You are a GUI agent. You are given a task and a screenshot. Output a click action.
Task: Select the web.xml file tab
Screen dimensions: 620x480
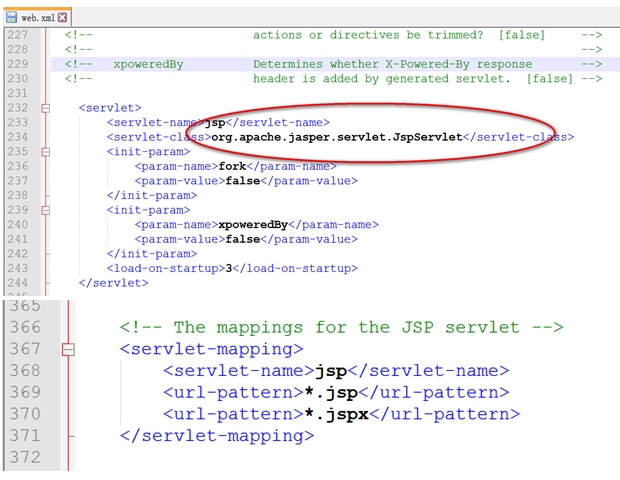coord(38,17)
